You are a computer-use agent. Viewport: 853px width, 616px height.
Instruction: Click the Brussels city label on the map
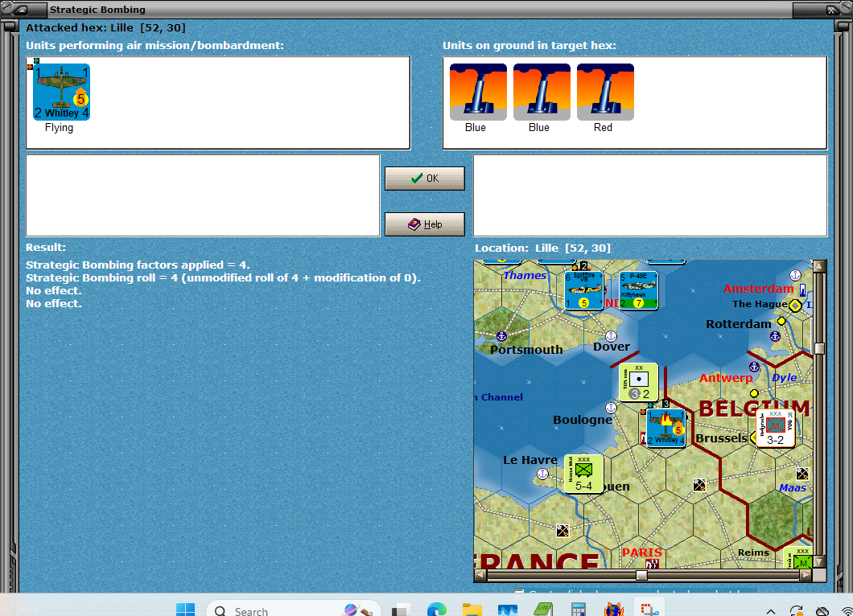[x=721, y=438]
